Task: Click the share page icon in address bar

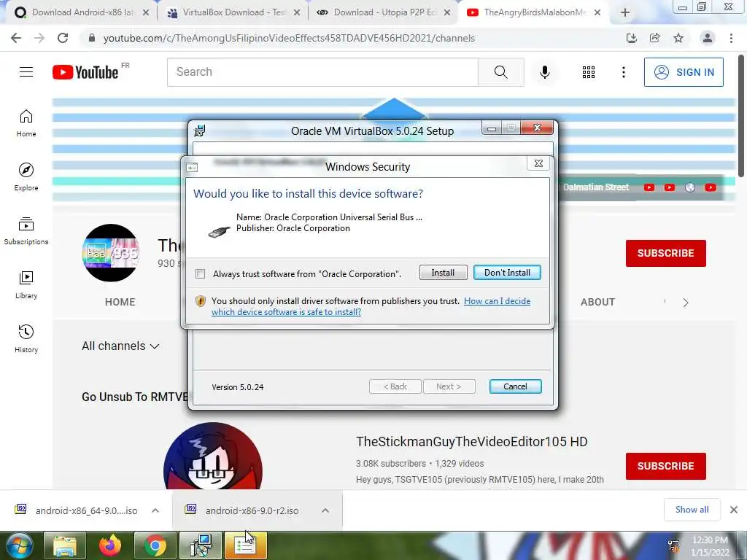Action: (655, 38)
